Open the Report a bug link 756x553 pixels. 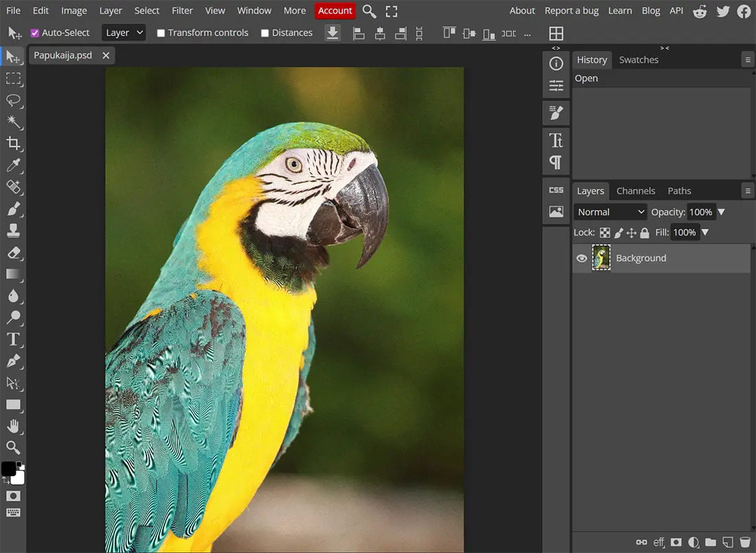pyautogui.click(x=571, y=10)
